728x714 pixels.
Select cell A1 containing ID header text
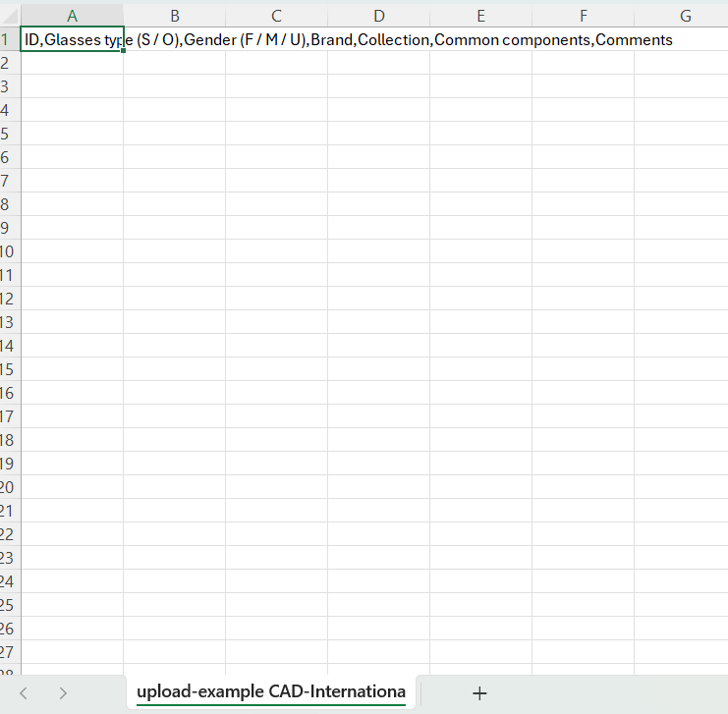72,40
